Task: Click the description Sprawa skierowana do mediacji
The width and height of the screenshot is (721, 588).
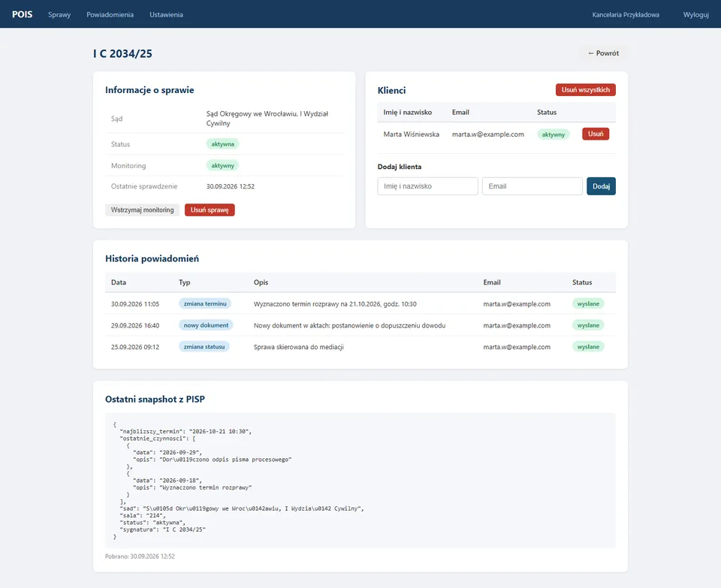Action: click(299, 347)
